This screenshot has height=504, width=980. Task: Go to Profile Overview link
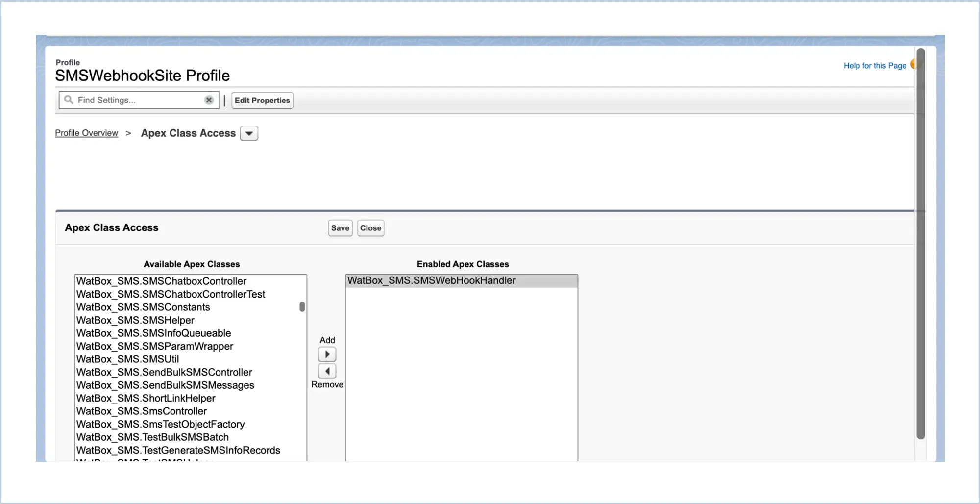86,133
